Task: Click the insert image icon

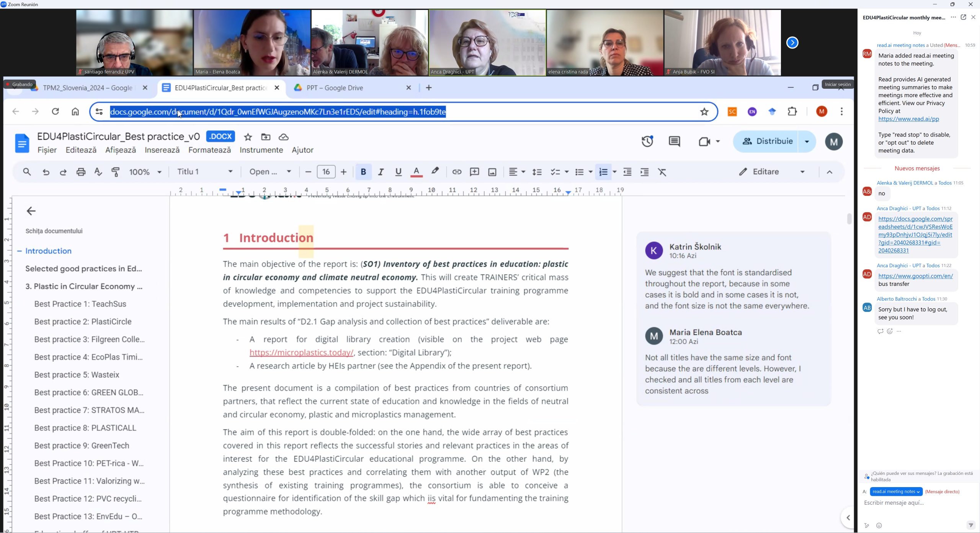Action: [x=492, y=172]
